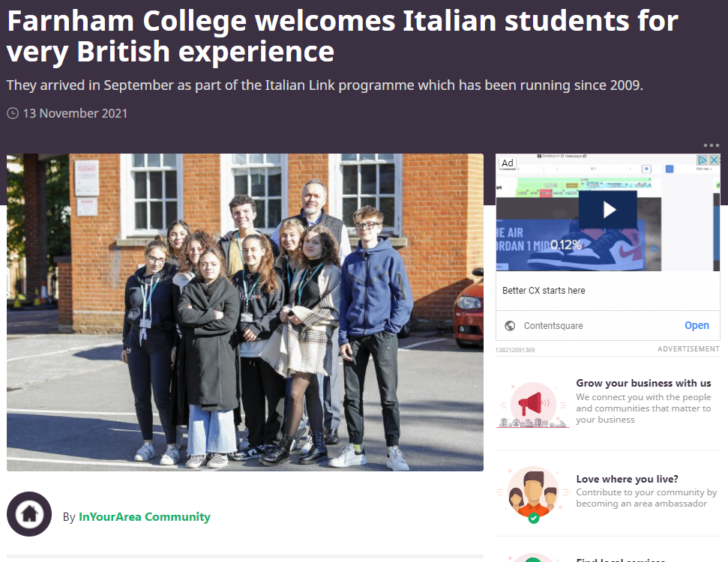Click the Love where you live heading
Image resolution: width=728 pixels, height=562 pixels.
coord(628,479)
